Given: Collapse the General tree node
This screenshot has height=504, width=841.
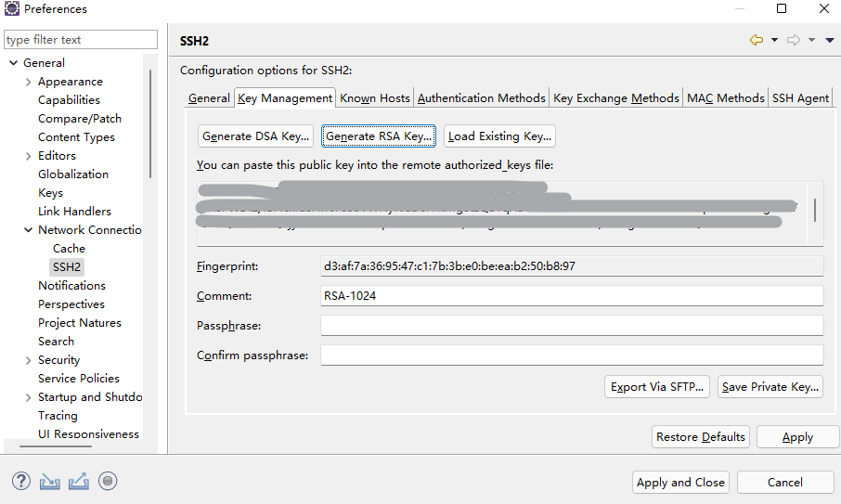Looking at the screenshot, I should [14, 63].
